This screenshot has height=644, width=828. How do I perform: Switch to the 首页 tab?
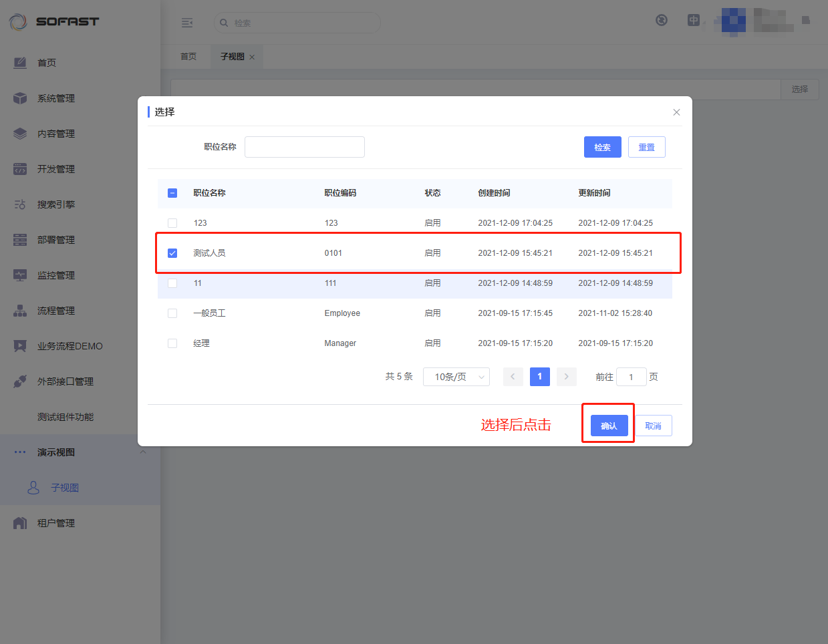(x=188, y=57)
